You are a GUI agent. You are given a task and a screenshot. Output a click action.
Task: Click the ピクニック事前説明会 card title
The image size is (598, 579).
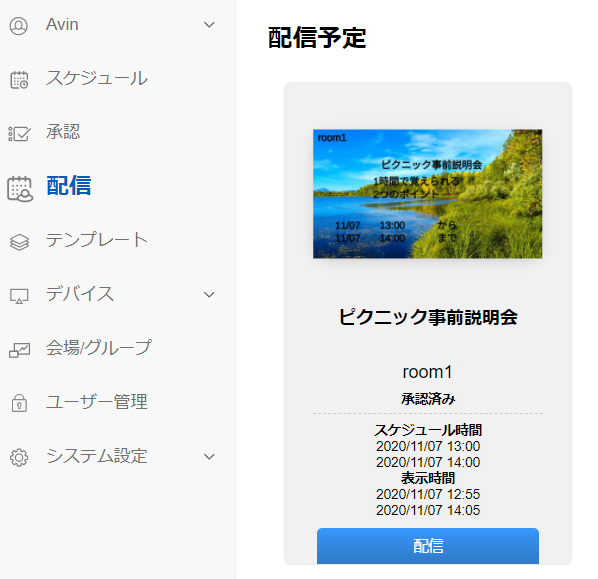coord(428,317)
